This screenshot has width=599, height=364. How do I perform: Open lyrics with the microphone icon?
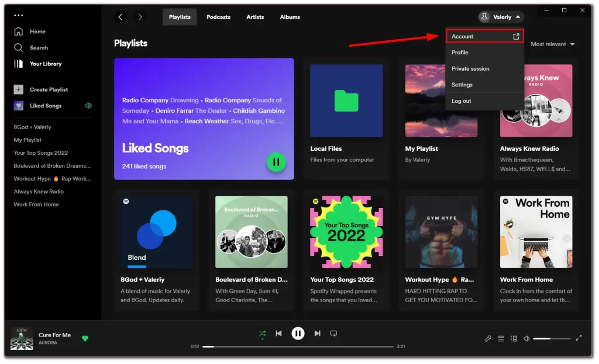(x=488, y=338)
